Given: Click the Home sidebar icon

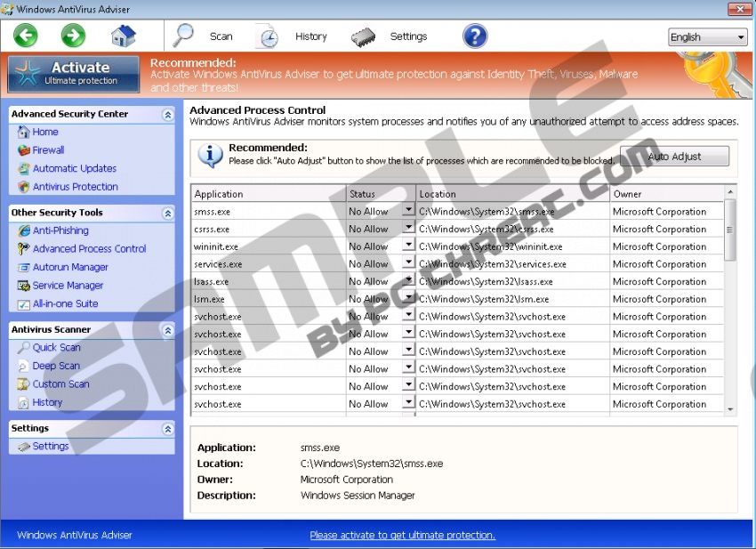Looking at the screenshot, I should click(x=24, y=132).
